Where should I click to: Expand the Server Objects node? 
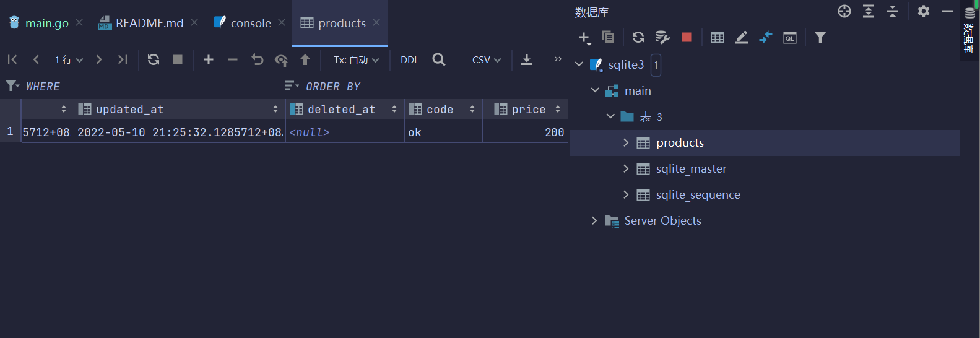(594, 221)
